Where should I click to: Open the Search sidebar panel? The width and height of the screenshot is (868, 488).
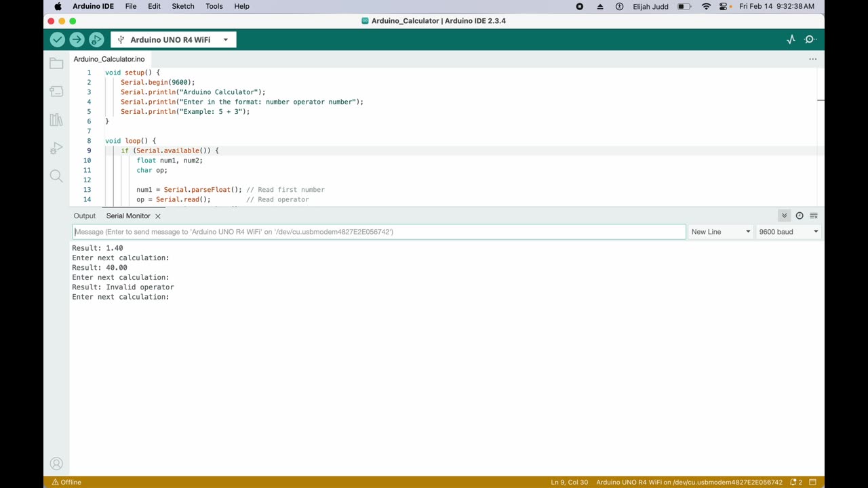click(56, 176)
